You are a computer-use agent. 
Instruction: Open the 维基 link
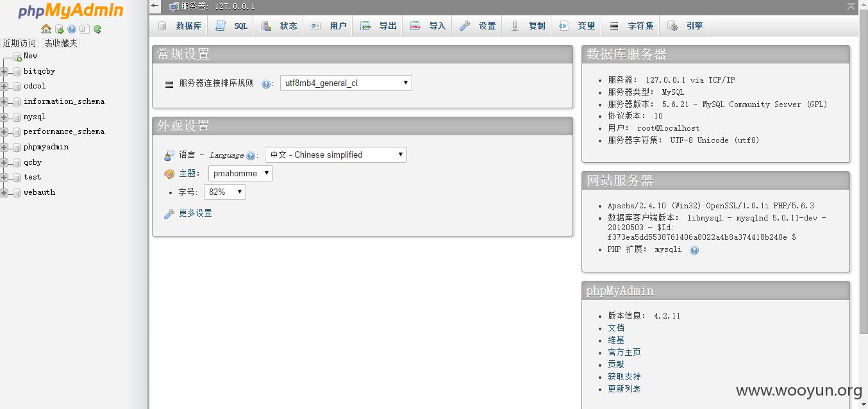[x=616, y=340]
